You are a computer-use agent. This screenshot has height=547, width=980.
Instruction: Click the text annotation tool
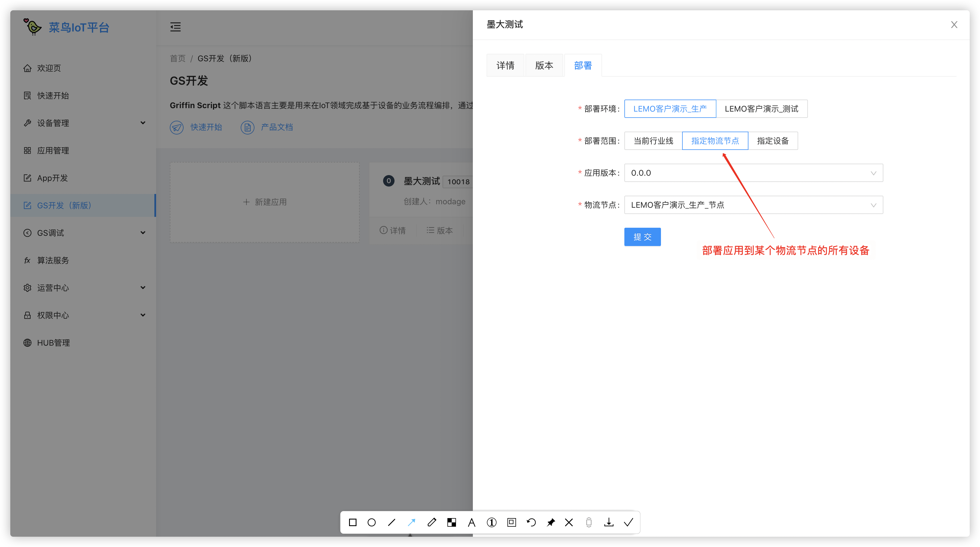point(471,522)
